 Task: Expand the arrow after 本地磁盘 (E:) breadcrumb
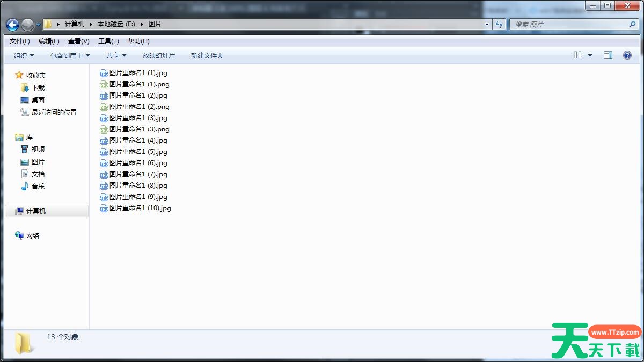142,24
